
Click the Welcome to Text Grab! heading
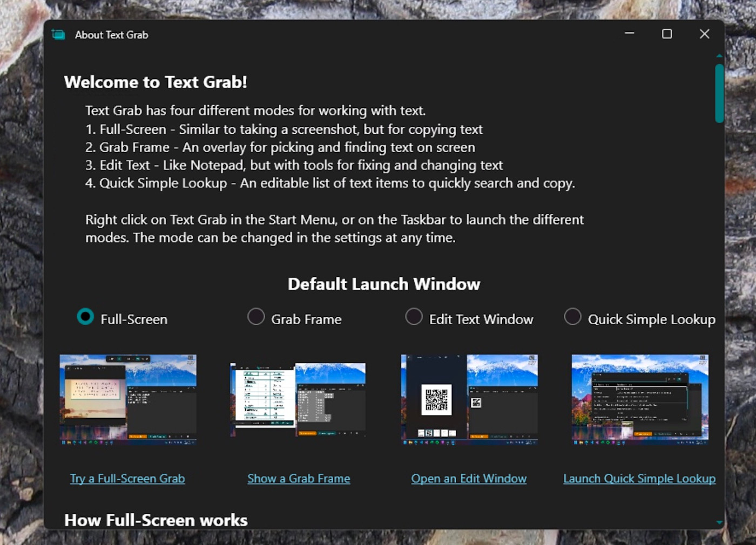[156, 82]
